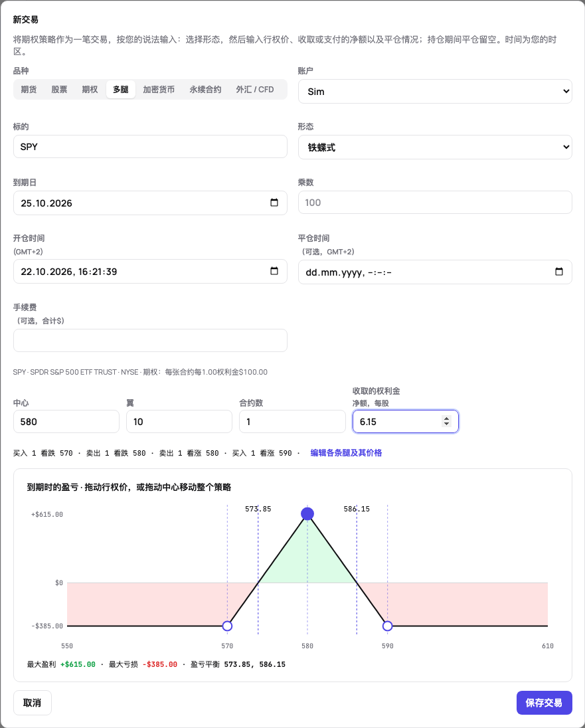Click the 保存交易 button
Image resolution: width=585 pixels, height=728 pixels.
coord(544,703)
